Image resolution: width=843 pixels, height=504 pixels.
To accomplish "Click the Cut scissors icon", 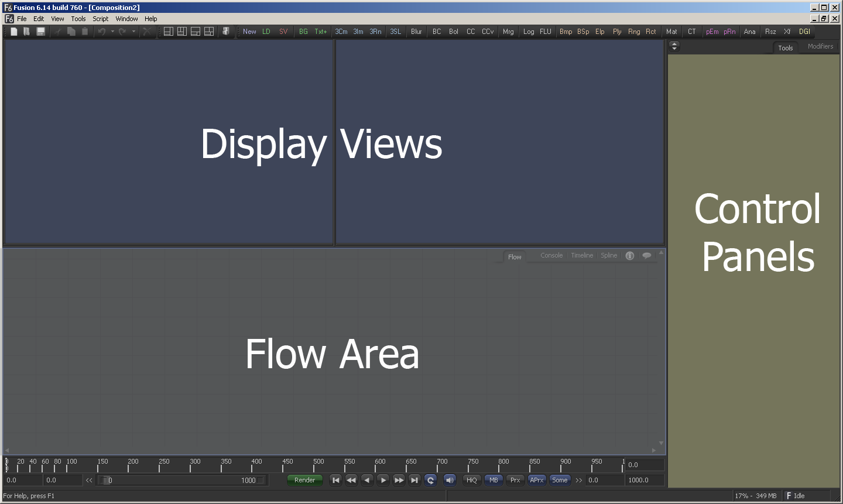I will pos(58,32).
